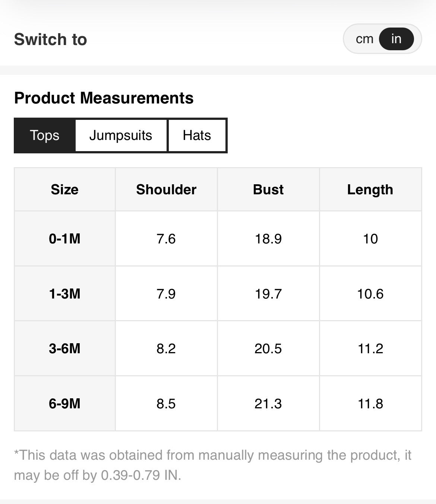Click the "Switch to" label

[x=50, y=39]
